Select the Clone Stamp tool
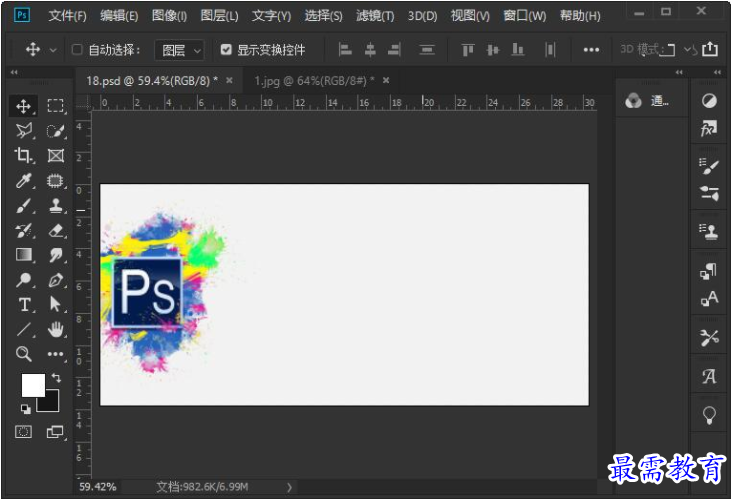 pyautogui.click(x=56, y=205)
